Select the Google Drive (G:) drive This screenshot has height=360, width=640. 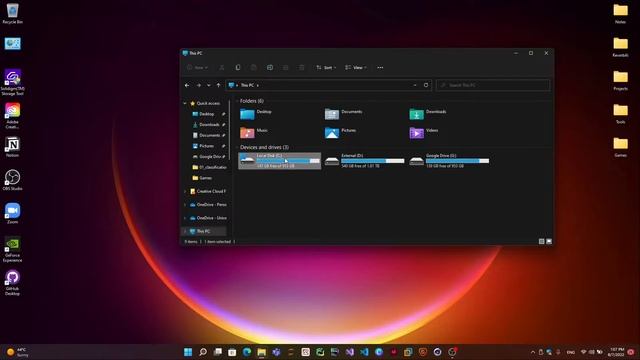click(449, 161)
